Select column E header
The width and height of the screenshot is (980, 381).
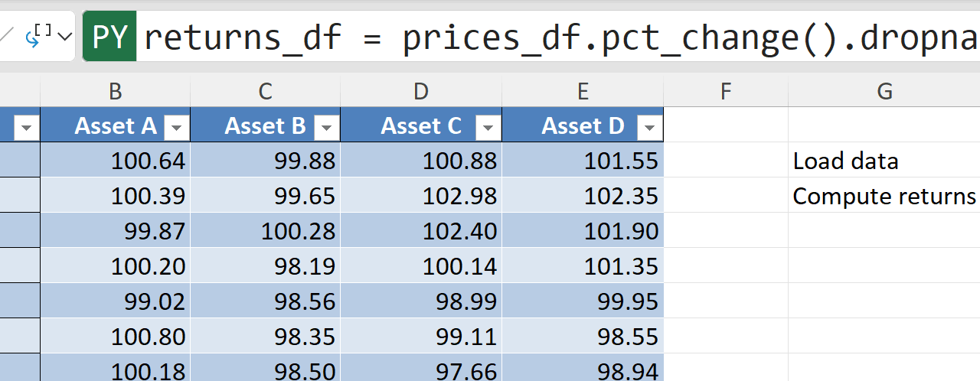[583, 92]
